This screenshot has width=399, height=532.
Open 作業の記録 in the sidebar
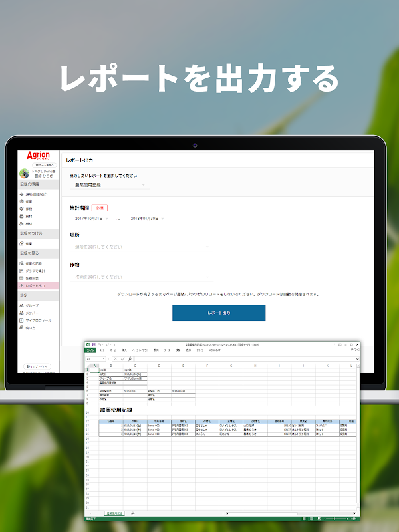click(31, 263)
